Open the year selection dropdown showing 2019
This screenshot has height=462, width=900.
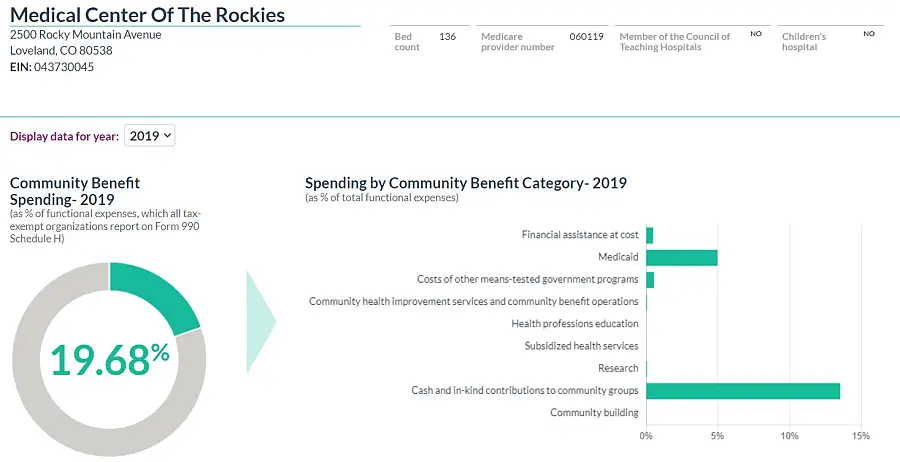(150, 136)
